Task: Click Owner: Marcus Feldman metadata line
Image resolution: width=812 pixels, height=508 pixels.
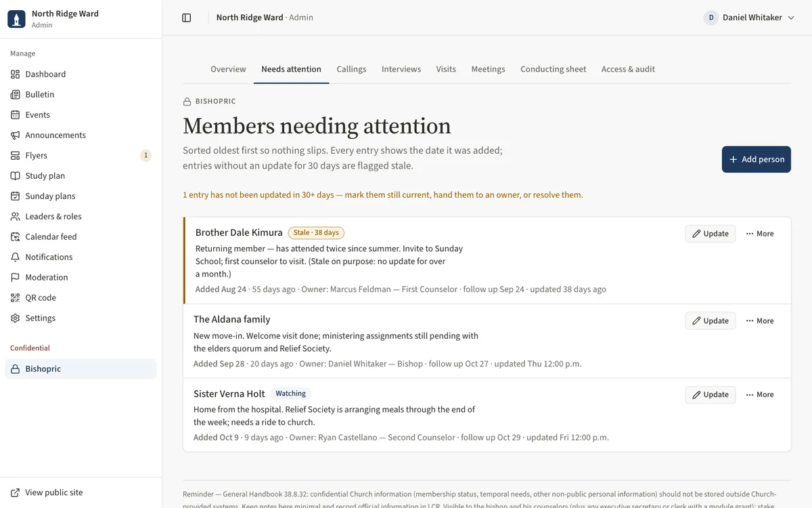Action: click(401, 289)
